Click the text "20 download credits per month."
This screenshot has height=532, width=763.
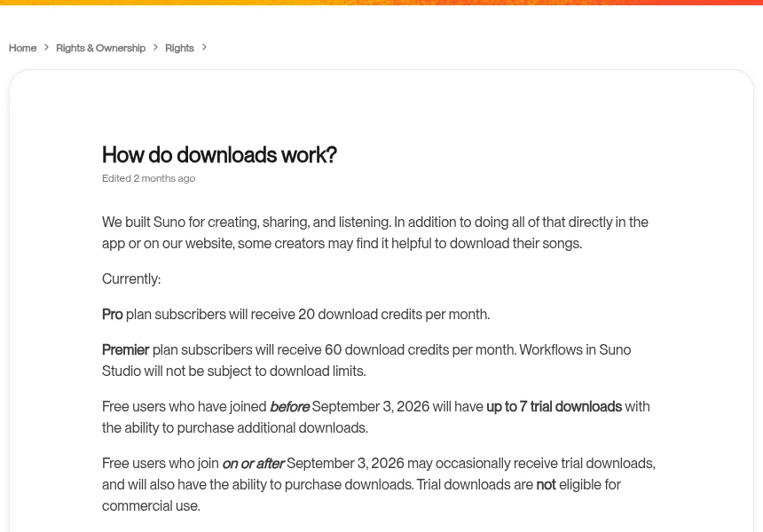[x=394, y=315]
